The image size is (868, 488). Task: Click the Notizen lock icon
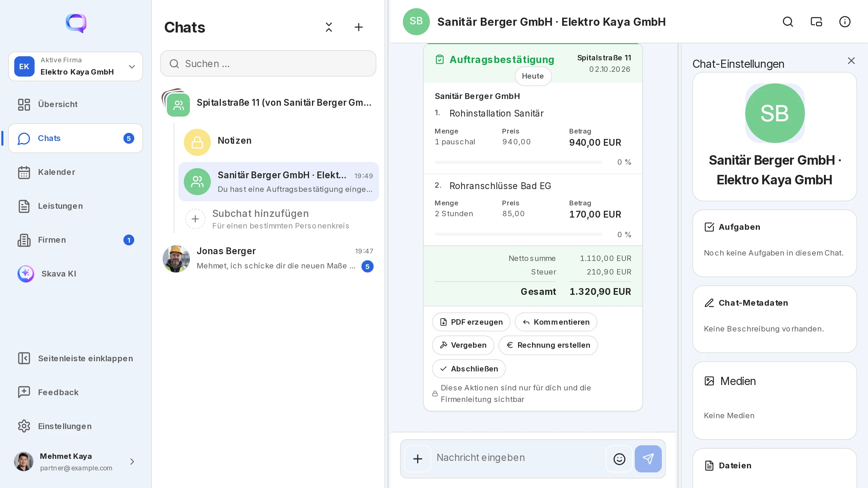197,142
